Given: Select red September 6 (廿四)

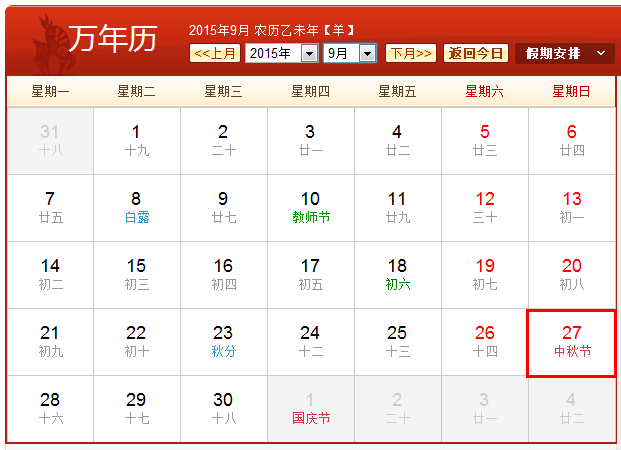Looking at the screenshot, I should coord(572,141).
